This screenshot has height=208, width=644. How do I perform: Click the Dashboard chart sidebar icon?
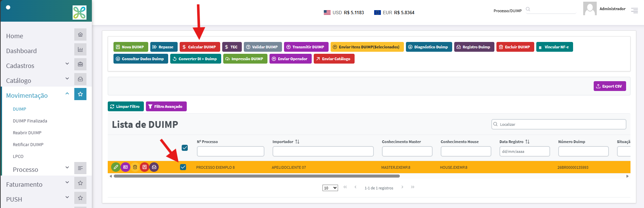[80, 49]
